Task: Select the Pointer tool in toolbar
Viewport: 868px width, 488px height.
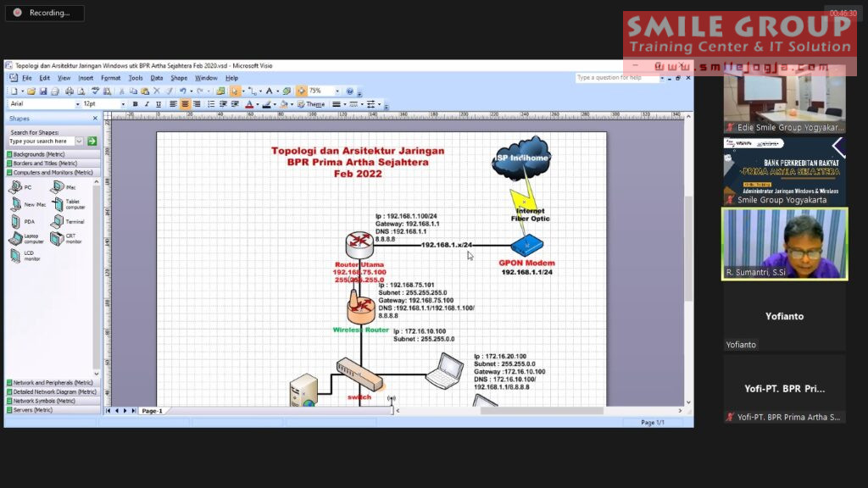Action: tap(235, 91)
